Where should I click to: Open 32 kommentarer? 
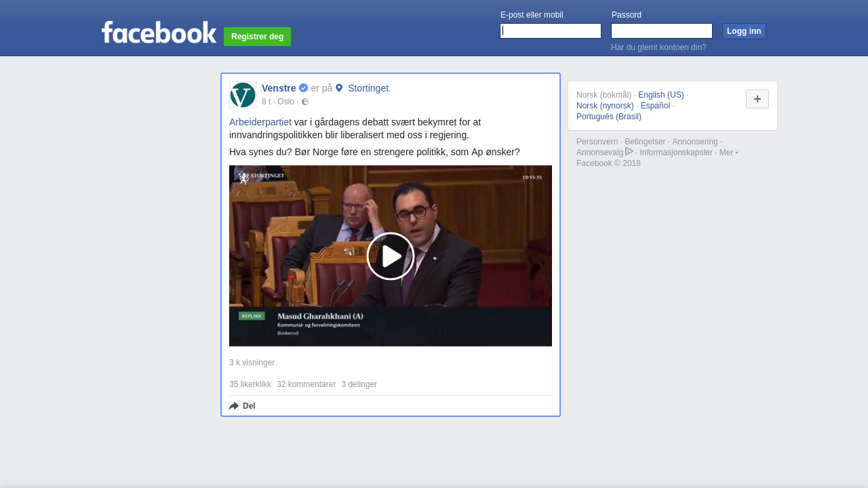pos(306,384)
